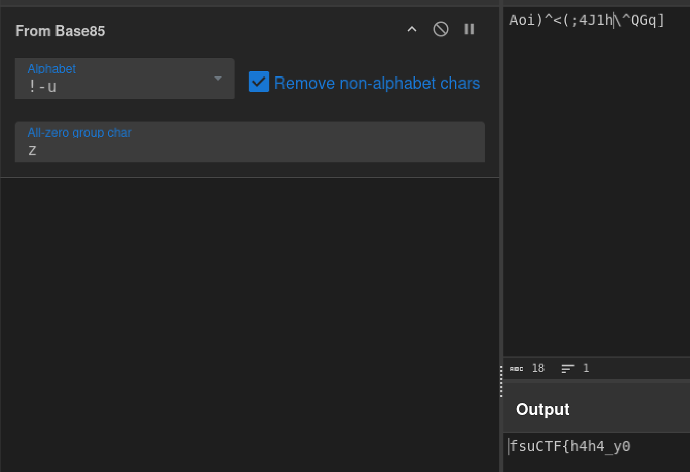Click into the Base85 input text
Screen dimensions: 690x472
(586, 20)
